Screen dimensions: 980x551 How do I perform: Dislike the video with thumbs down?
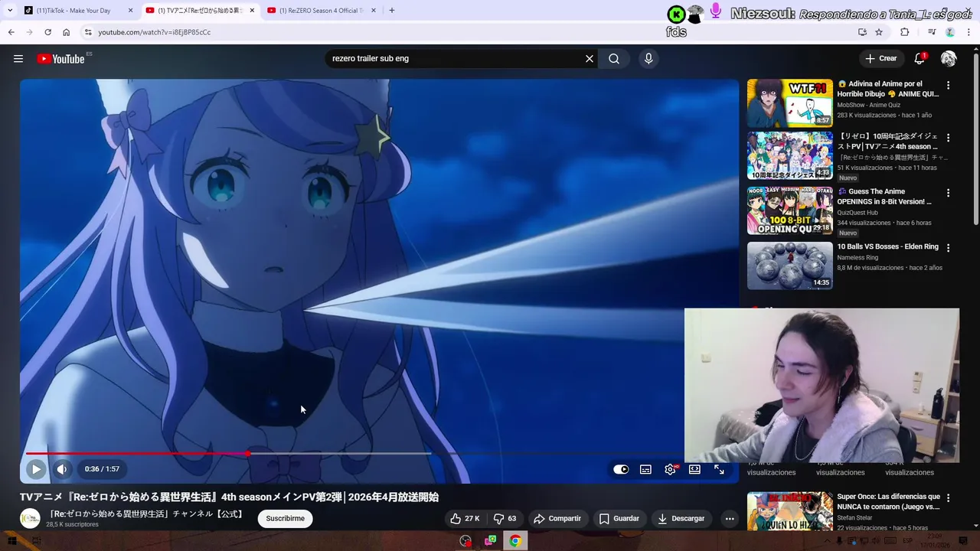[505, 519]
